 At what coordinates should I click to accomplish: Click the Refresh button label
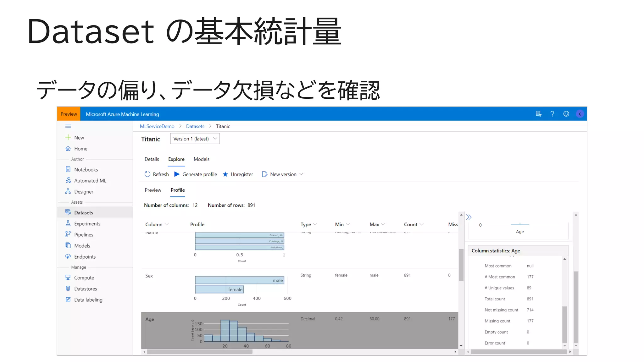[x=161, y=174]
